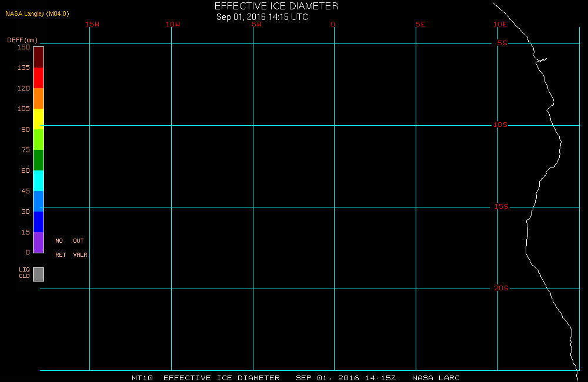Click the dark maroon 135-150 color swatch
The height and width of the screenshot is (382, 588).
coord(39,58)
